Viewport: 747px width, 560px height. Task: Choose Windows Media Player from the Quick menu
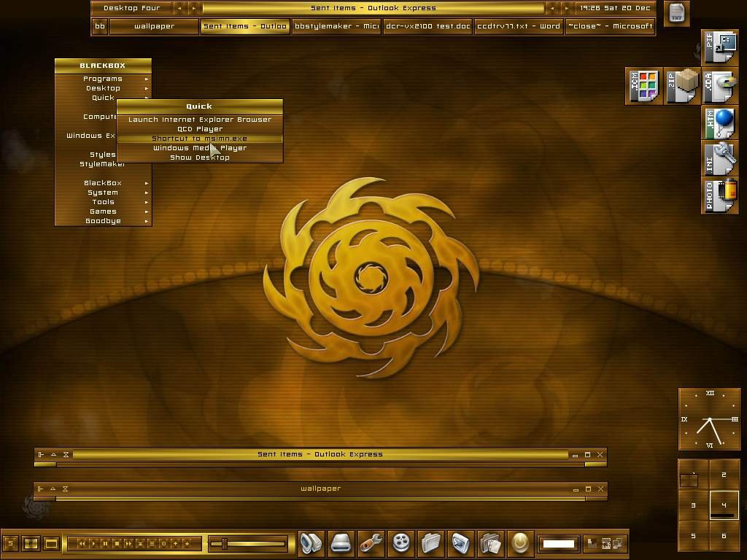pyautogui.click(x=200, y=148)
